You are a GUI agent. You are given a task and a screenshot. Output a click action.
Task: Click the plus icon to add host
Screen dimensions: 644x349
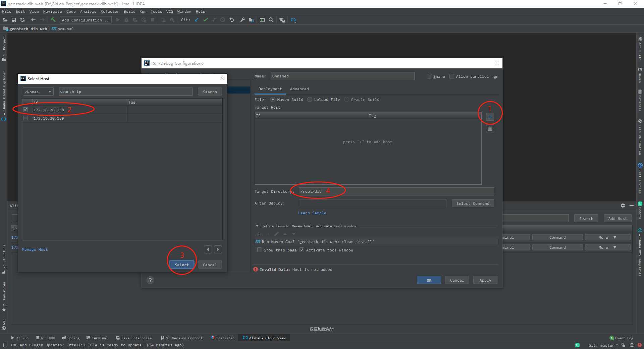pyautogui.click(x=490, y=117)
